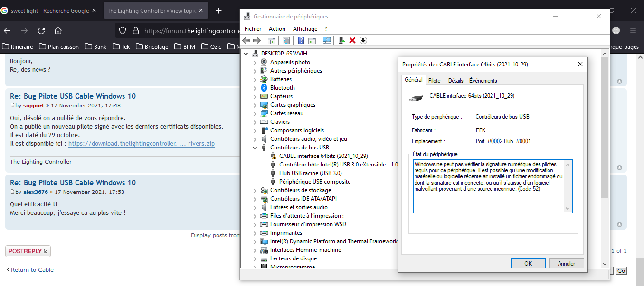The height and width of the screenshot is (286, 644).
Task: Close the sweet light Google tab
Action: (94, 10)
